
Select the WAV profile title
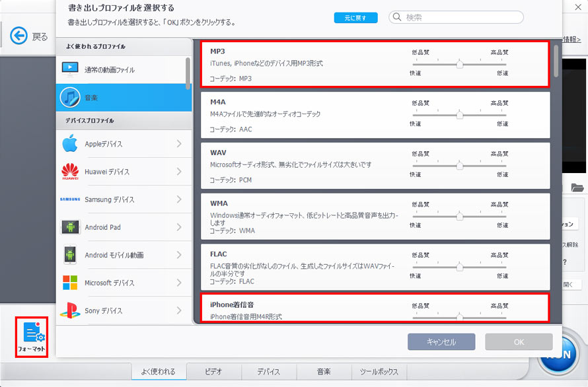point(218,153)
